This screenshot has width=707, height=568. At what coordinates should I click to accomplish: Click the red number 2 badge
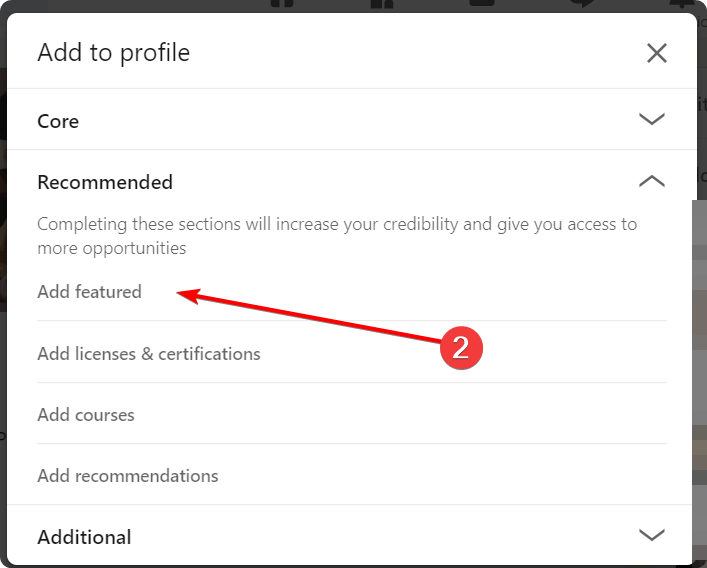click(460, 347)
